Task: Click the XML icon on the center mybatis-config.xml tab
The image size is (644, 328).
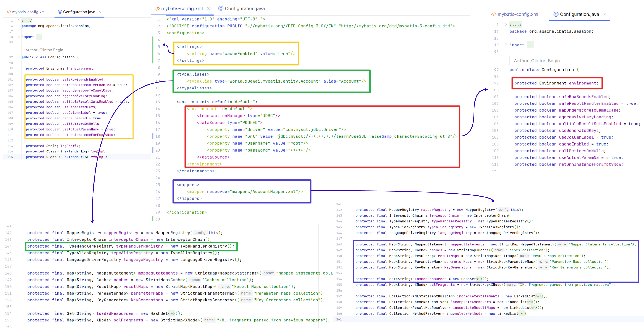Action: pos(157,8)
